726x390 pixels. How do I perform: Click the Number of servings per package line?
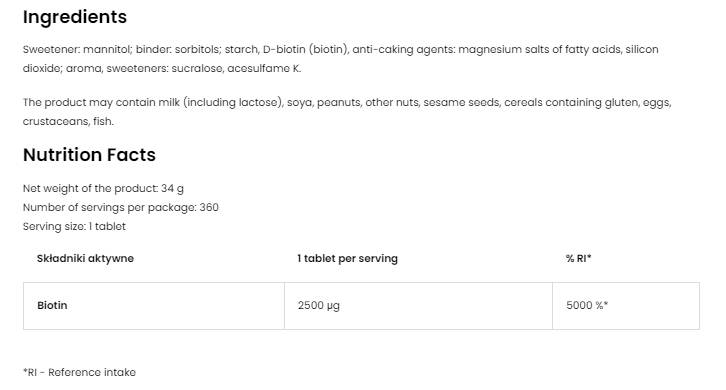[120, 208]
